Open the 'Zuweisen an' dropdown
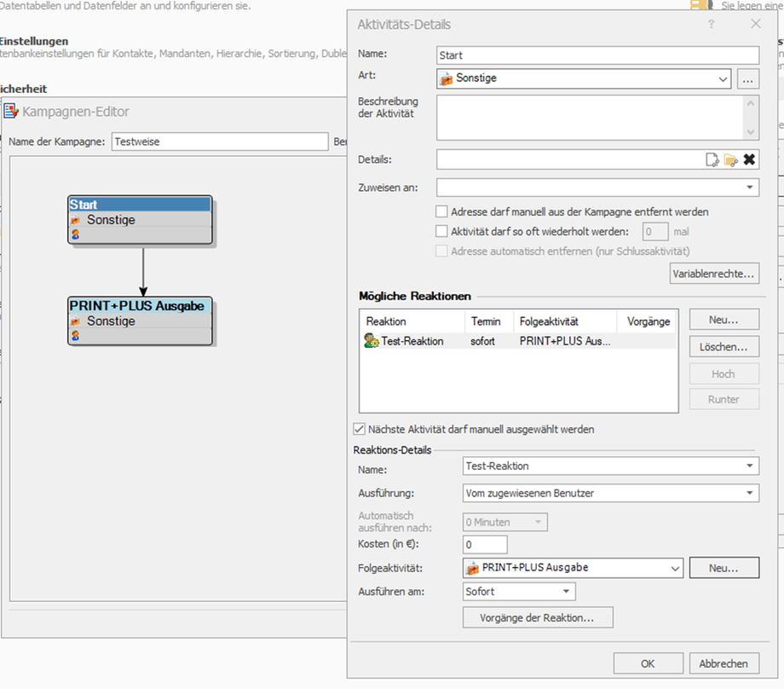 [x=750, y=188]
